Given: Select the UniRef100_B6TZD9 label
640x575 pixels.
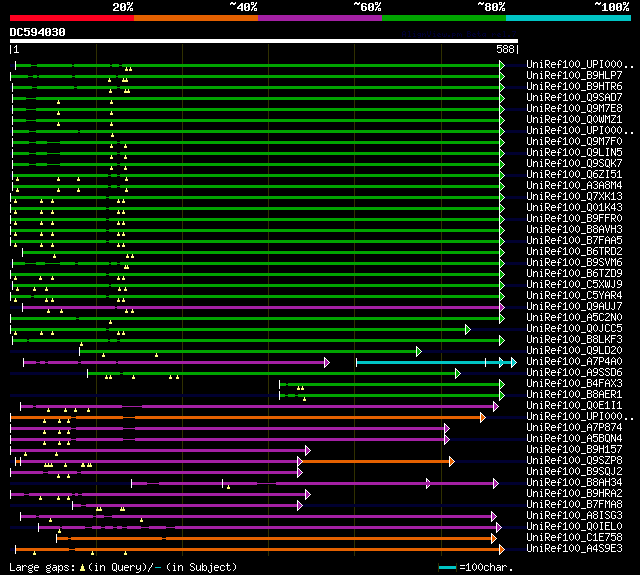Looking at the screenshot, I should 574,274.
